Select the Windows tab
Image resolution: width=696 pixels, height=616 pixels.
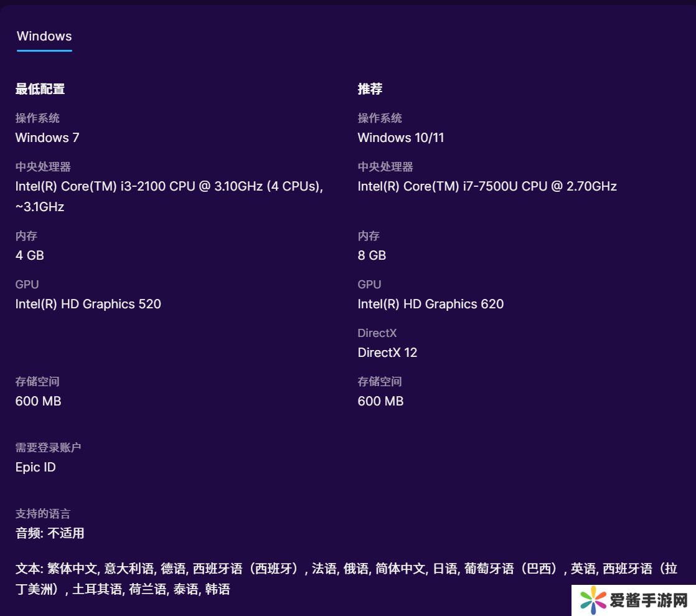click(44, 36)
